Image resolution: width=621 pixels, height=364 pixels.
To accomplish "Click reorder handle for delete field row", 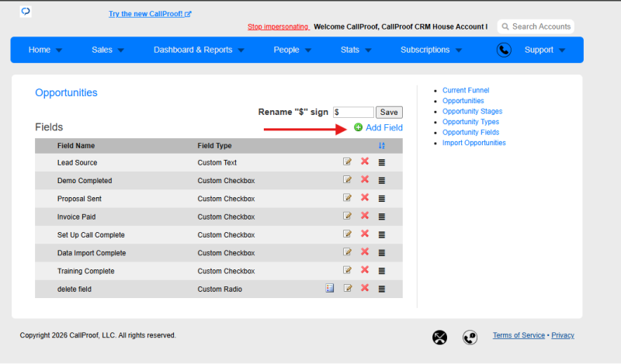I will pyautogui.click(x=382, y=289).
